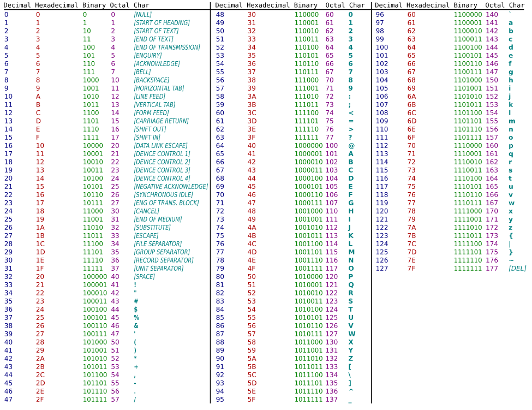Screen dimensions: 532x410
Task: Select the [FILE SEPARATOR] label
Action: 158,243
